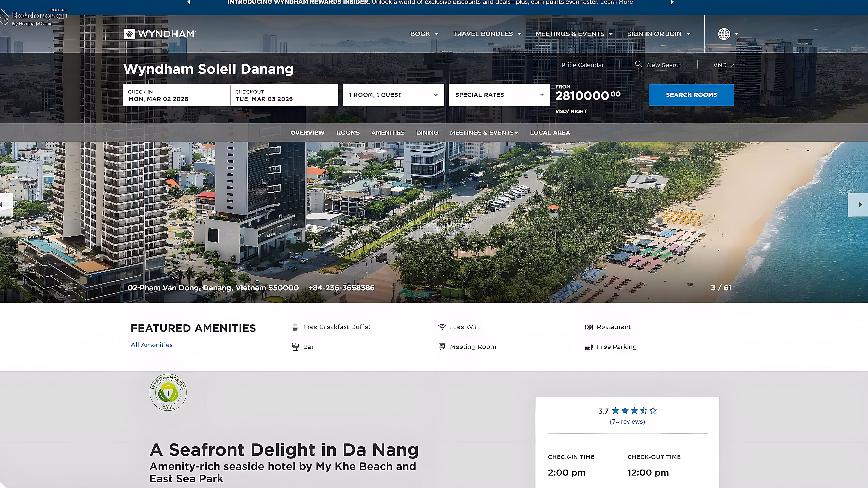Click the SEARCH ROOMS button
The height and width of the screenshot is (488, 868).
[x=691, y=95]
